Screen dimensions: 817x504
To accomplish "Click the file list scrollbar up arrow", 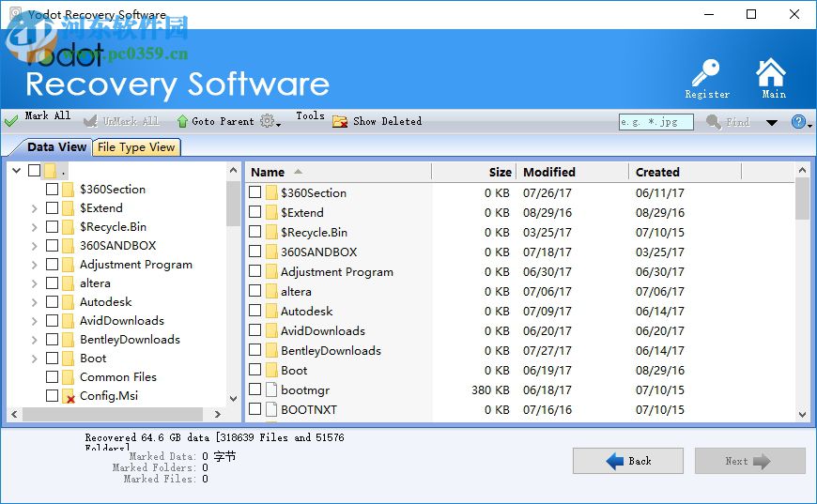I will [x=802, y=170].
